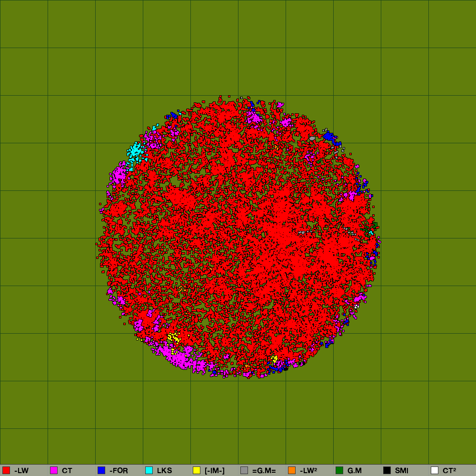Select the CT legend label

coord(67,471)
